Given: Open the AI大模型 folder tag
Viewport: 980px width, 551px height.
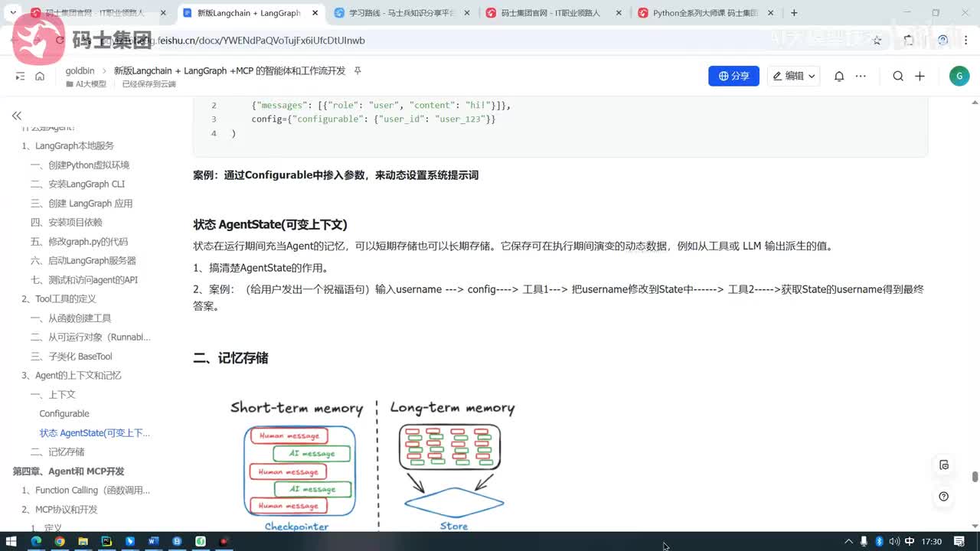Looking at the screenshot, I should 87,83.
